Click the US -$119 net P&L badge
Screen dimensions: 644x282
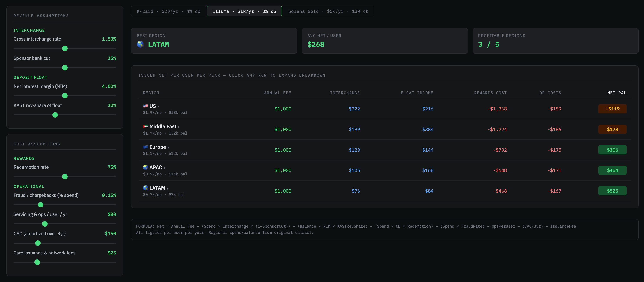(612, 109)
